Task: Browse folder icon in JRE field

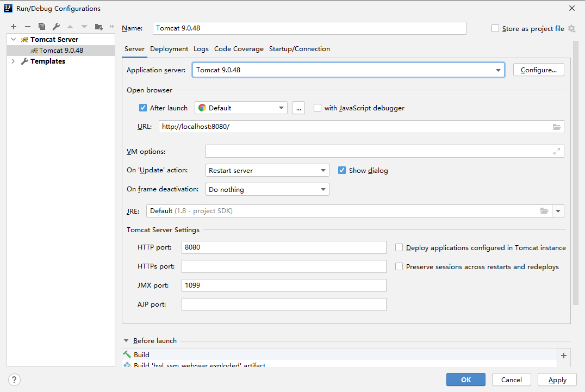Action: pos(544,211)
